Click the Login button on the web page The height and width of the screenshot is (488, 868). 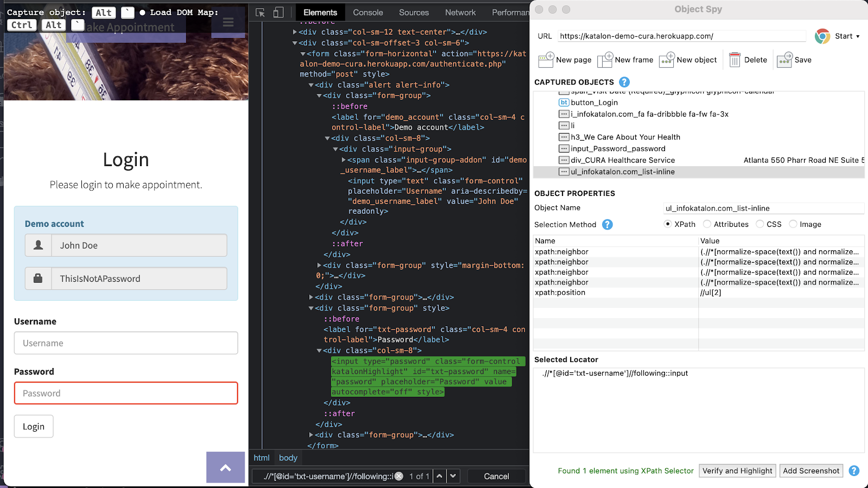coord(34,426)
